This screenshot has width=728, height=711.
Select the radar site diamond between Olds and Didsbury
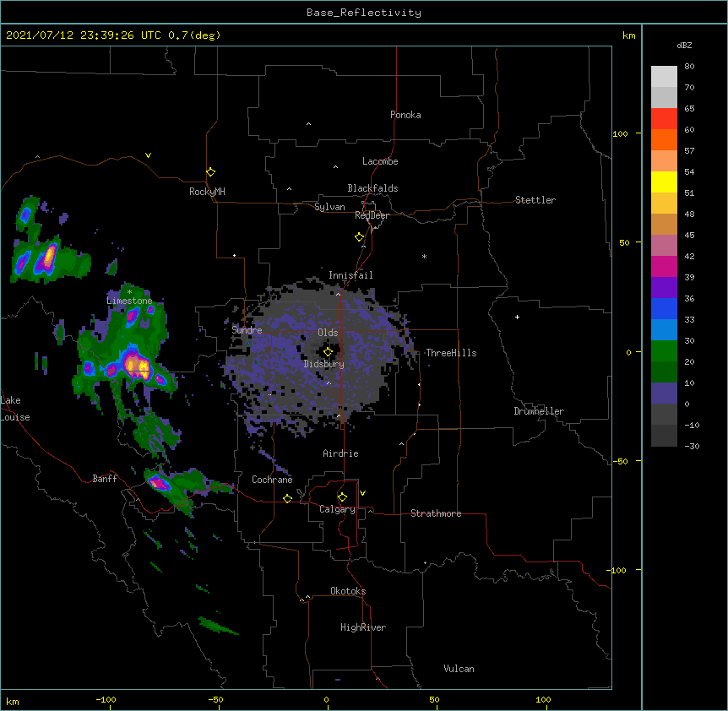pos(328,352)
